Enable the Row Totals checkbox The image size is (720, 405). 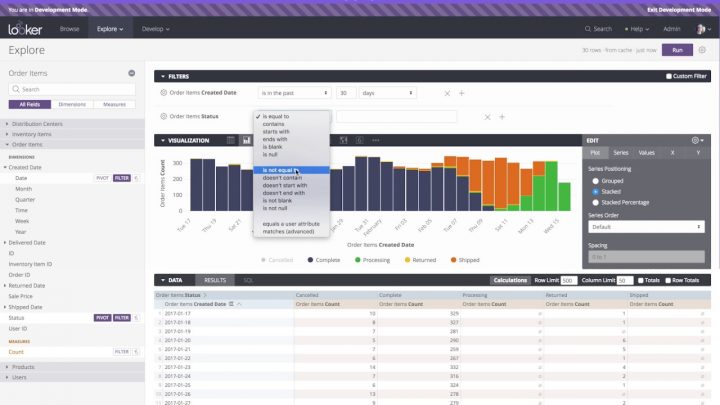point(668,280)
